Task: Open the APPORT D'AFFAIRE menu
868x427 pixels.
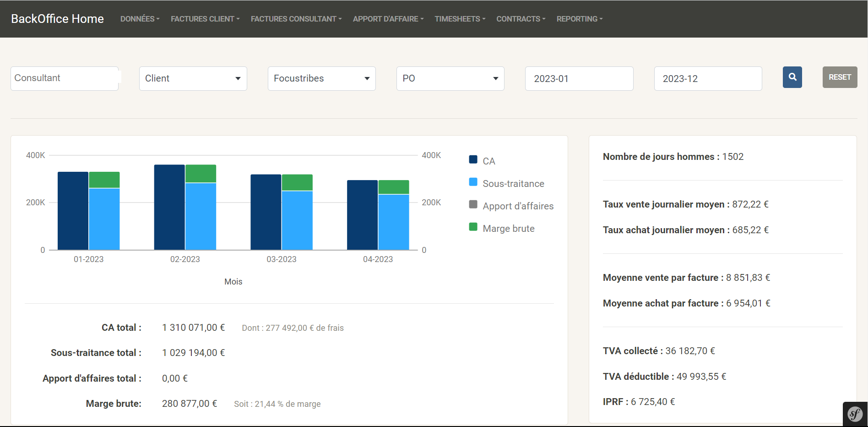Action: 388,19
